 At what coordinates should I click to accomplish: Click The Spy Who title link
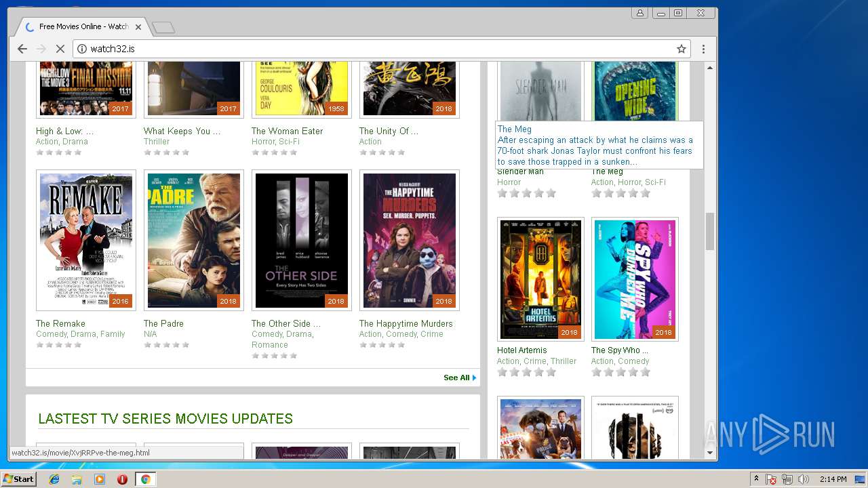tap(620, 350)
